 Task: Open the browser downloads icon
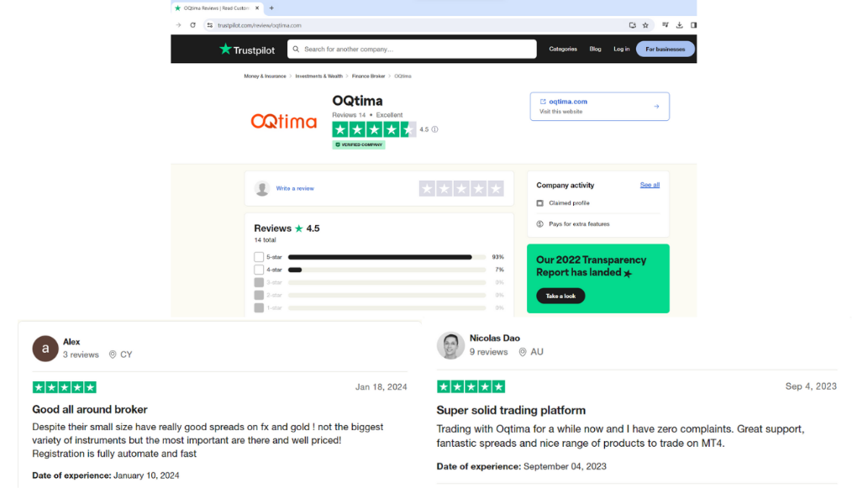(680, 25)
